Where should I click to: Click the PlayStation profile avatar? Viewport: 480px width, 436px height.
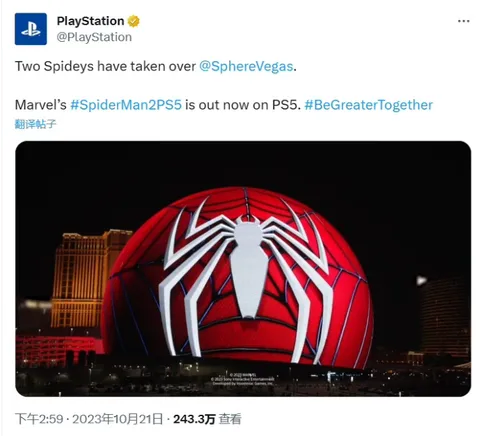click(x=31, y=29)
